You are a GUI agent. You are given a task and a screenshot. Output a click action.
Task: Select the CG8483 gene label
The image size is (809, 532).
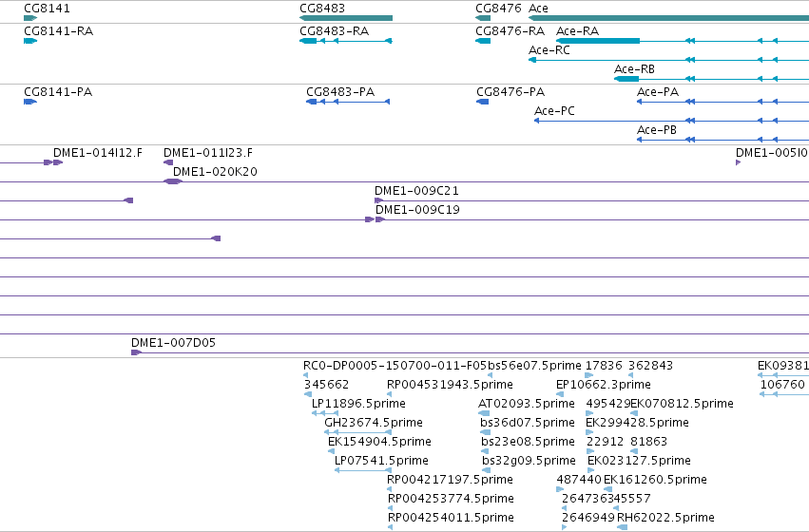pos(322,9)
